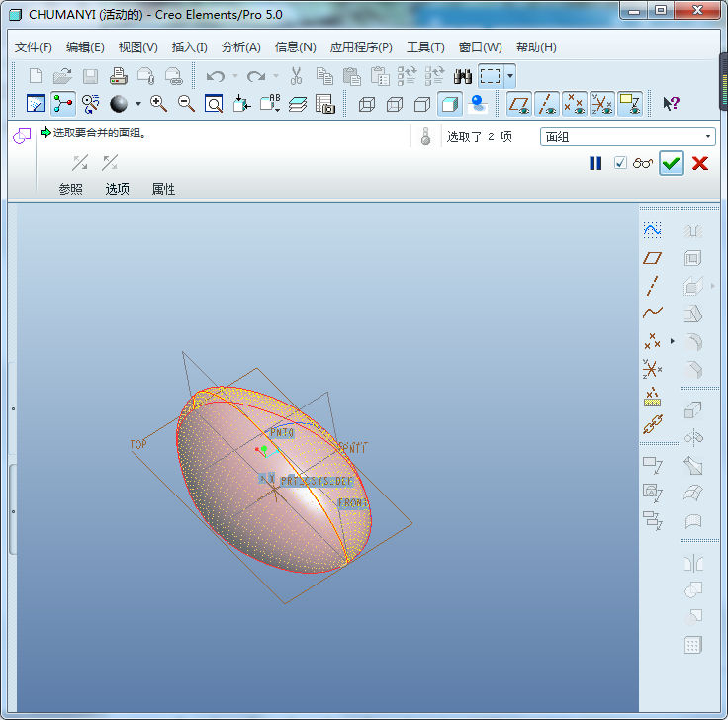This screenshot has width=728, height=720.
Task: Accept with the green check mark
Action: [x=671, y=163]
